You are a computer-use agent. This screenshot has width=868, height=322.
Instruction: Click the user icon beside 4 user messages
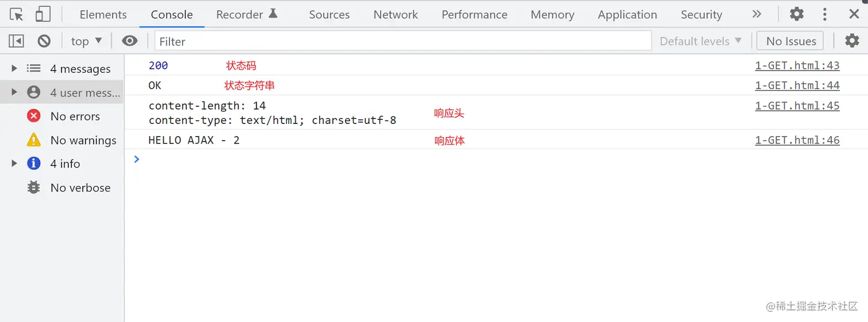(34, 92)
